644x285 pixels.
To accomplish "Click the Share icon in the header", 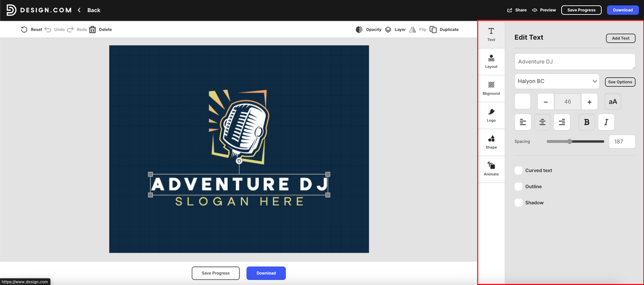I will coord(510,10).
